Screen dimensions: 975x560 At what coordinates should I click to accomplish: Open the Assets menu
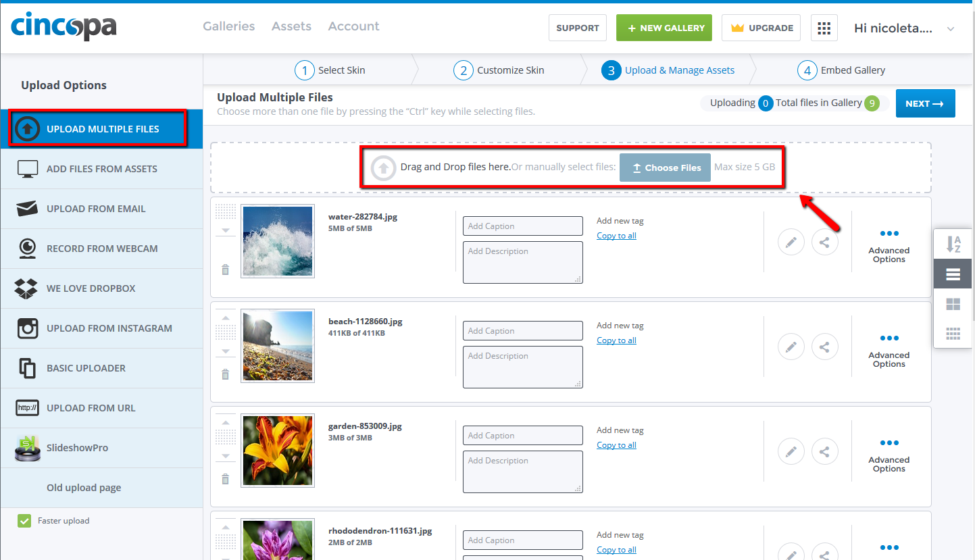pos(291,26)
